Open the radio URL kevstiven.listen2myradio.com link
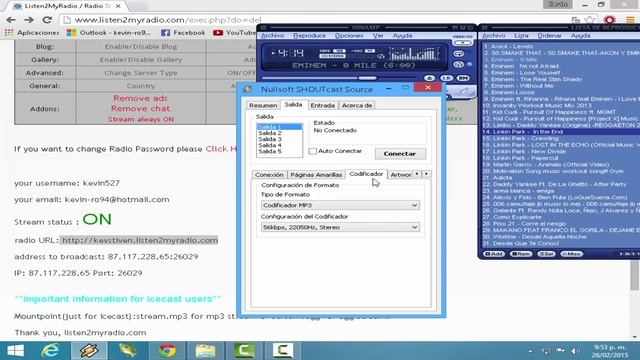This screenshot has width=640, height=360. (x=140, y=240)
